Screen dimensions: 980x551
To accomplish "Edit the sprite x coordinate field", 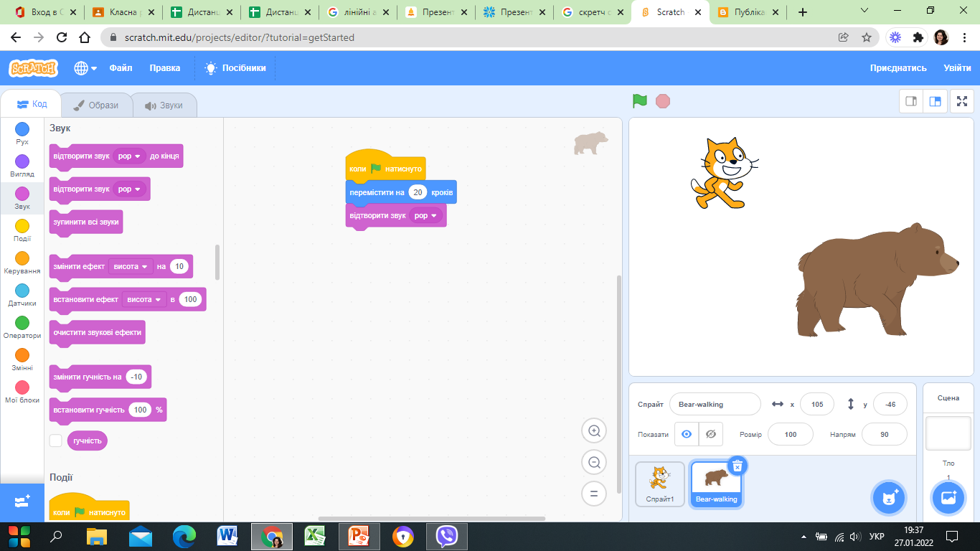I will click(817, 404).
